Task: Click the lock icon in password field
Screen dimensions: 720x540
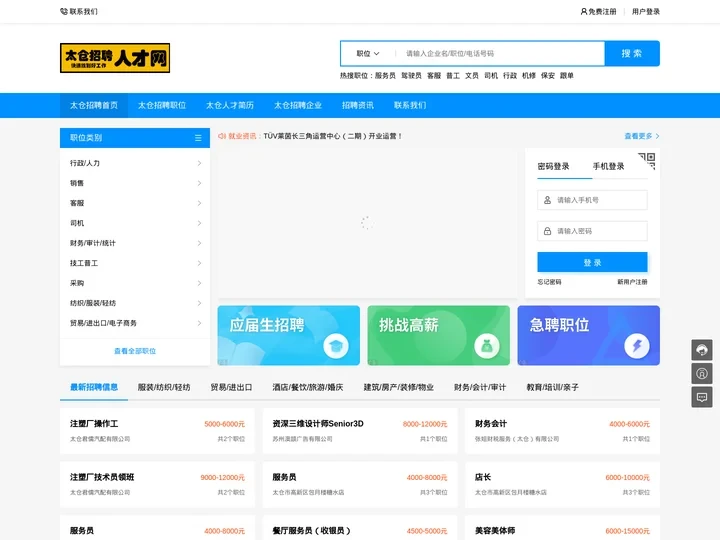Action: pyautogui.click(x=547, y=231)
